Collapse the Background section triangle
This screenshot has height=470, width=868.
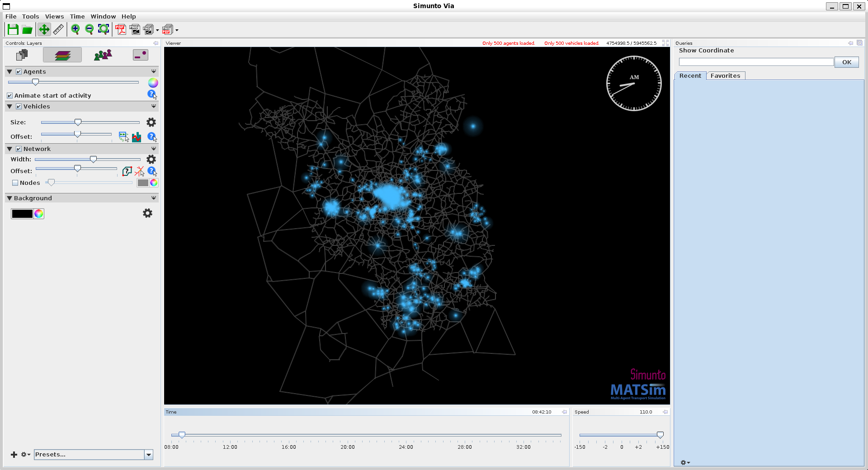(9, 198)
